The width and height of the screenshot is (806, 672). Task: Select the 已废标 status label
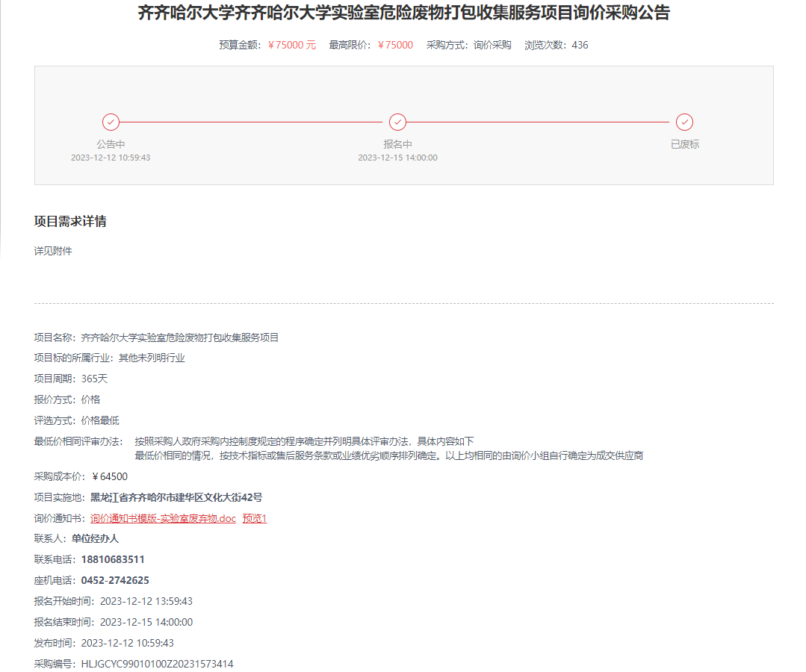coord(684,144)
